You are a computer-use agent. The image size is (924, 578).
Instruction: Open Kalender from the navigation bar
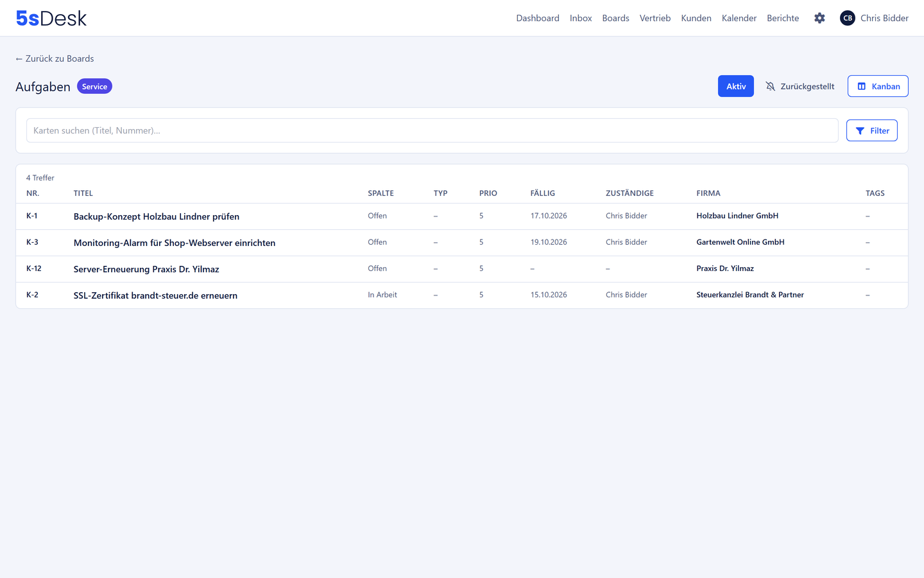coord(739,18)
